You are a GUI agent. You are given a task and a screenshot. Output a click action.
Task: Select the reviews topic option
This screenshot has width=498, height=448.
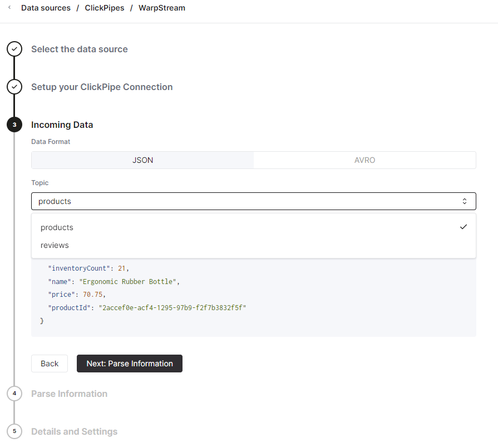pyautogui.click(x=55, y=245)
